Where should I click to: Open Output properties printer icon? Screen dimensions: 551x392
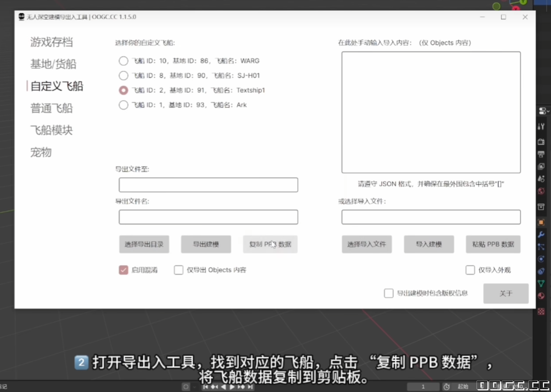541,154
